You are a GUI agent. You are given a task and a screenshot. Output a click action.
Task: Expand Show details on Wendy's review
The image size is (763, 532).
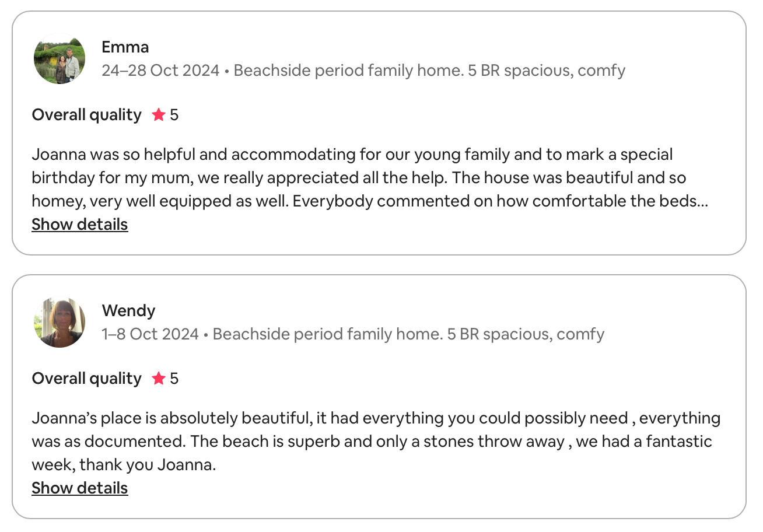(80, 488)
